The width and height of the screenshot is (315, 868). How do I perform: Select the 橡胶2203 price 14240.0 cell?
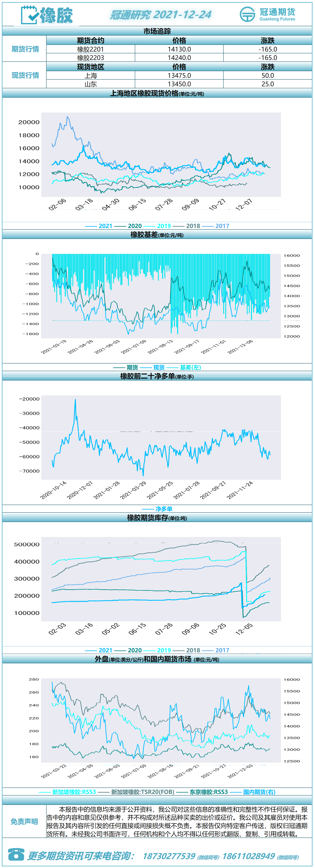click(x=179, y=58)
